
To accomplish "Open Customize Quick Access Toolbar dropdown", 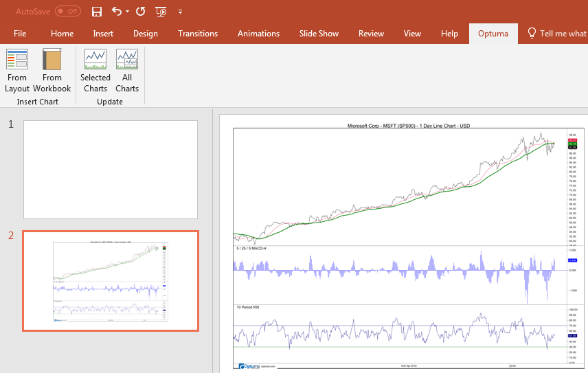I will 181,12.
